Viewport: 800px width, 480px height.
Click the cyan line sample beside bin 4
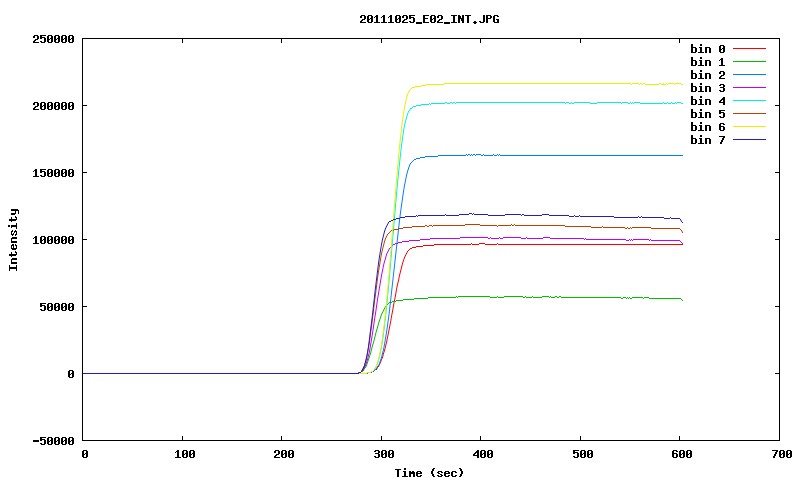pyautogui.click(x=749, y=101)
